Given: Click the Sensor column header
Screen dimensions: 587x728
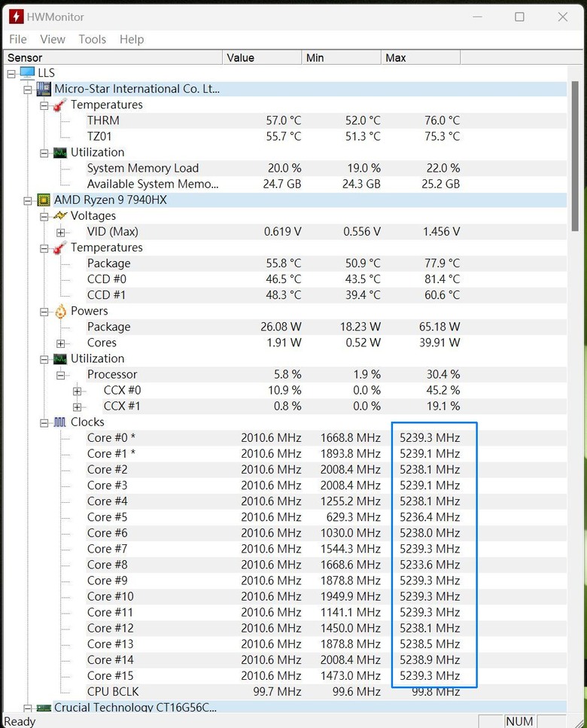Looking at the screenshot, I should coord(113,57).
